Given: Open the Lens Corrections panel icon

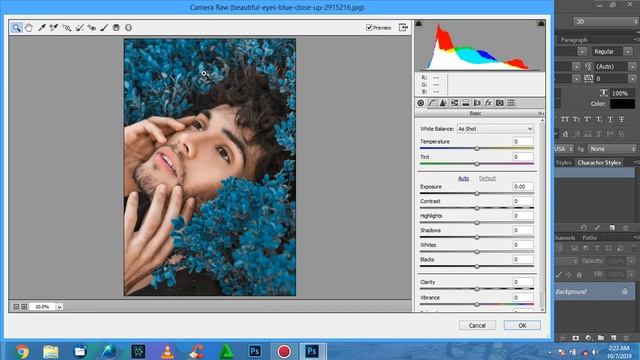Looking at the screenshot, I should (x=477, y=103).
